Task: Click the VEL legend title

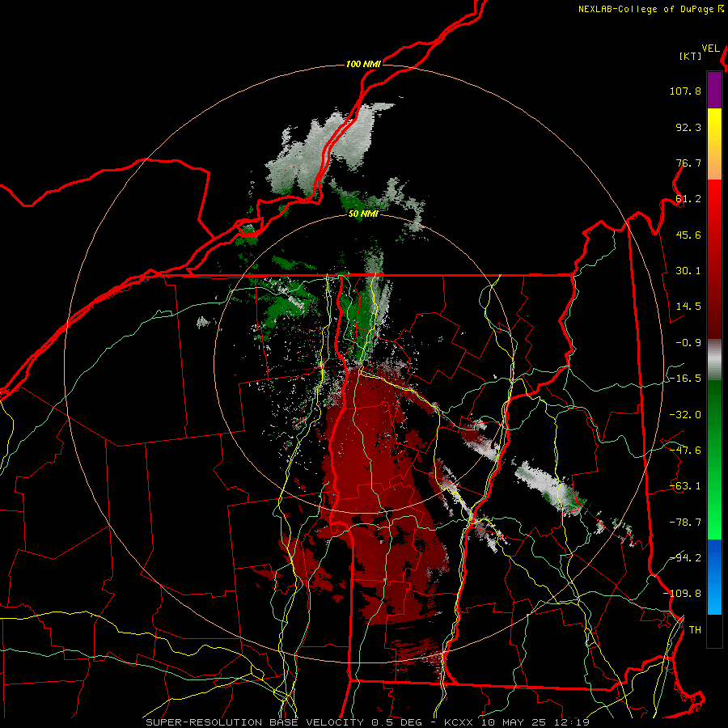Action: click(710, 49)
